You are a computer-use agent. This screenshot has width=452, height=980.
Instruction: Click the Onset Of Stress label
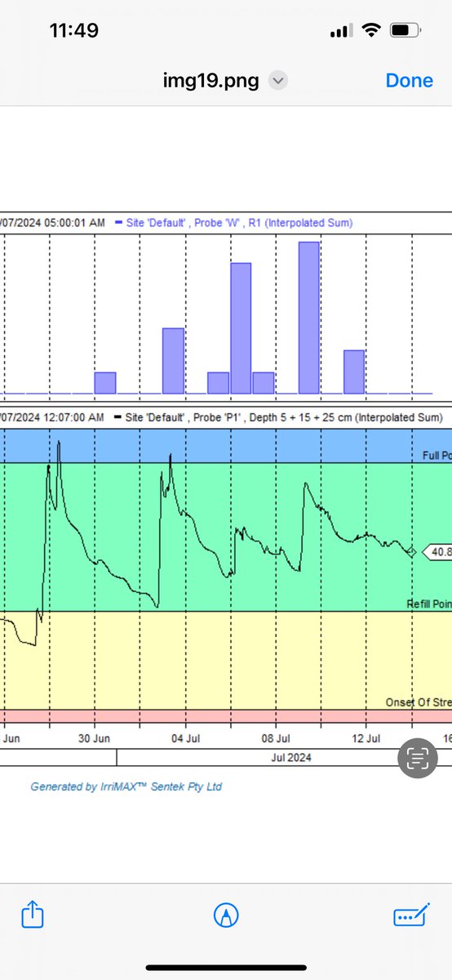[x=419, y=702]
